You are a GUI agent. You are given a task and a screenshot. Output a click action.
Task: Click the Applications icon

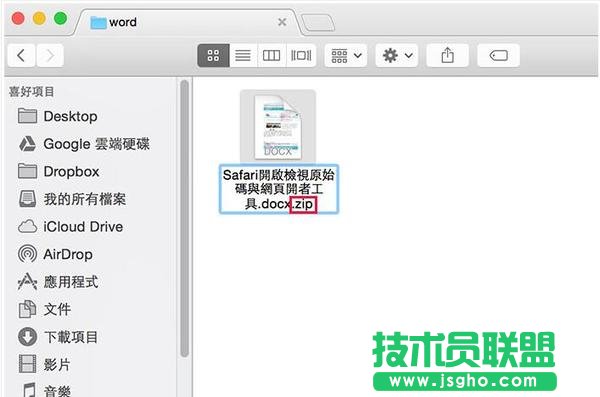coord(27,281)
